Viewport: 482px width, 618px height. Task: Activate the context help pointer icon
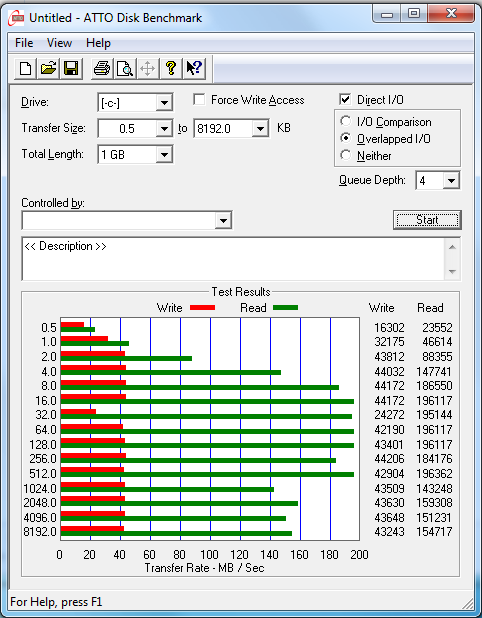194,69
